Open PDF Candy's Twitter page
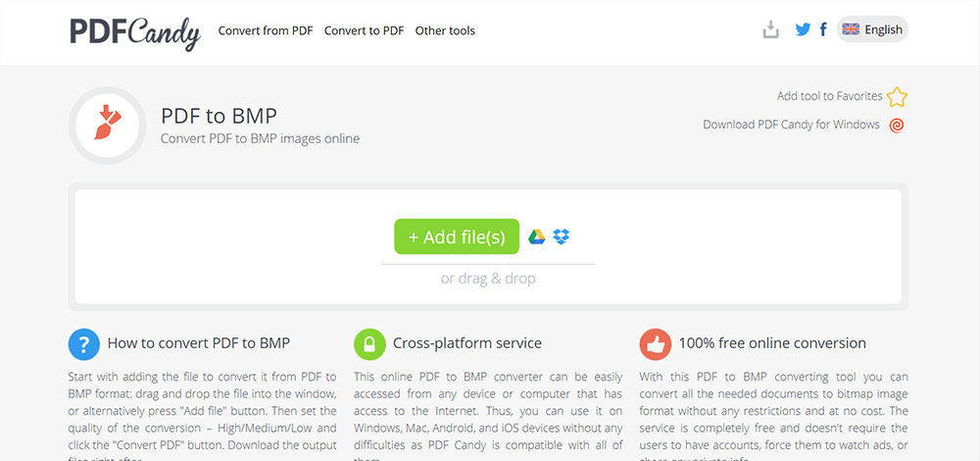This screenshot has height=461, width=980. (803, 29)
